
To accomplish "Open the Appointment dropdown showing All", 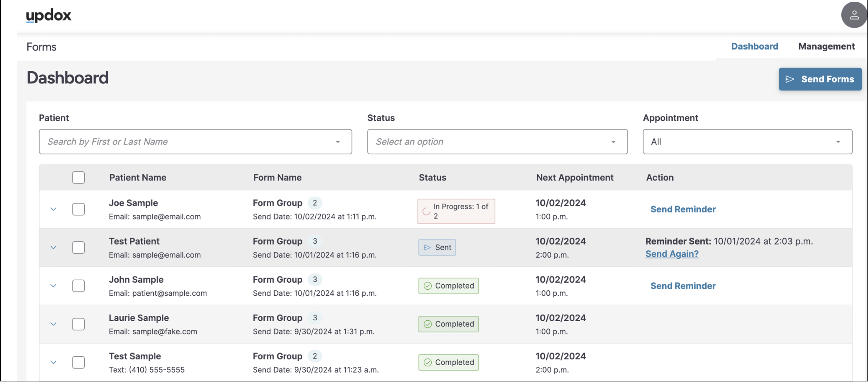I will (747, 142).
